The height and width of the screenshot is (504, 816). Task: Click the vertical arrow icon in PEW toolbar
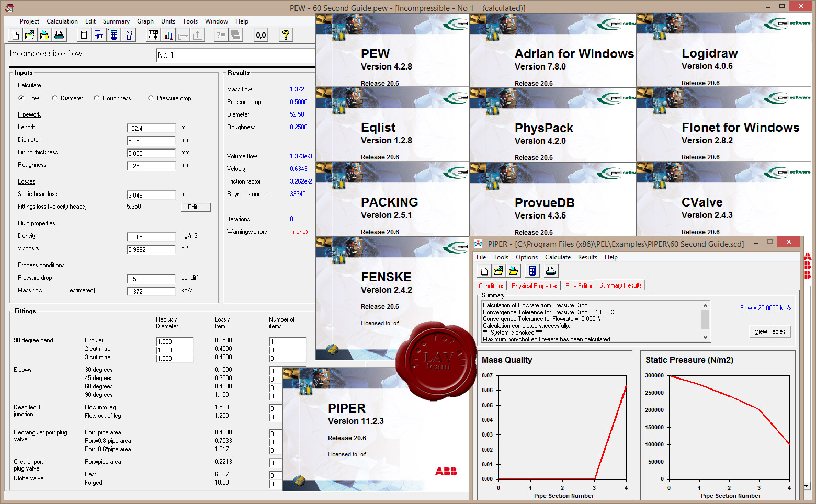[197, 35]
